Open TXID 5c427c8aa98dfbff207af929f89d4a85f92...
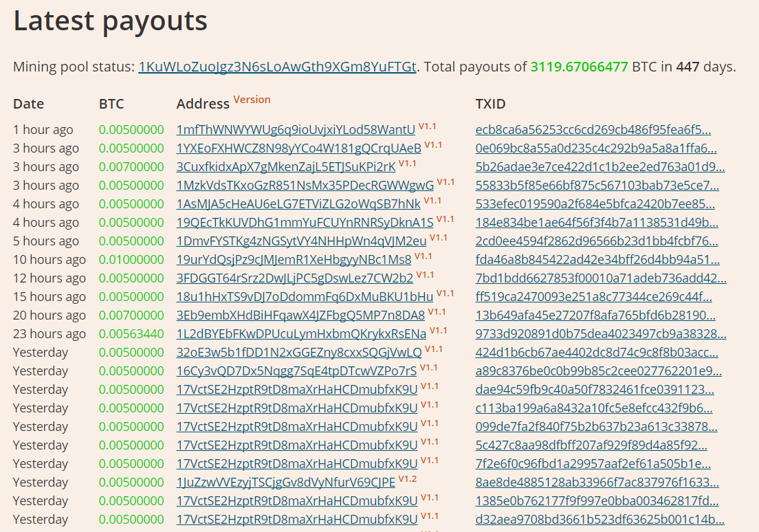Image resolution: width=759 pixels, height=532 pixels. [x=591, y=445]
